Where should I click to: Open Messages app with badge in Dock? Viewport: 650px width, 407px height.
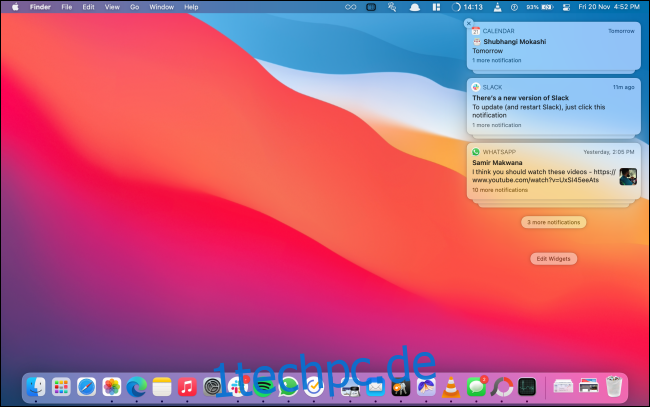(477, 387)
